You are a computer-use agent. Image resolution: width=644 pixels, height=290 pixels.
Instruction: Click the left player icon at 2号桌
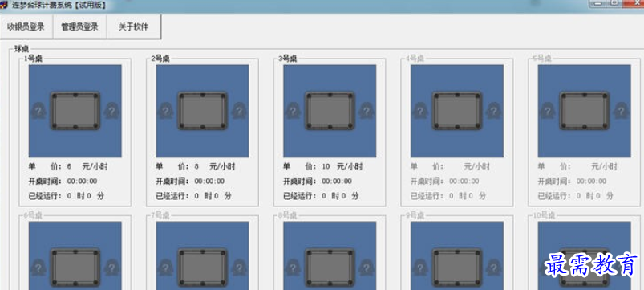coord(165,111)
